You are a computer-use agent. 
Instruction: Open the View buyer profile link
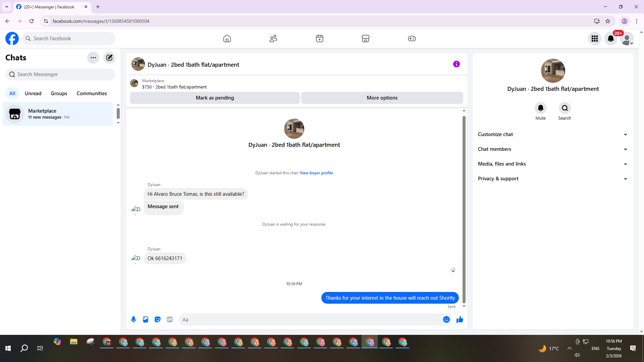(316, 173)
